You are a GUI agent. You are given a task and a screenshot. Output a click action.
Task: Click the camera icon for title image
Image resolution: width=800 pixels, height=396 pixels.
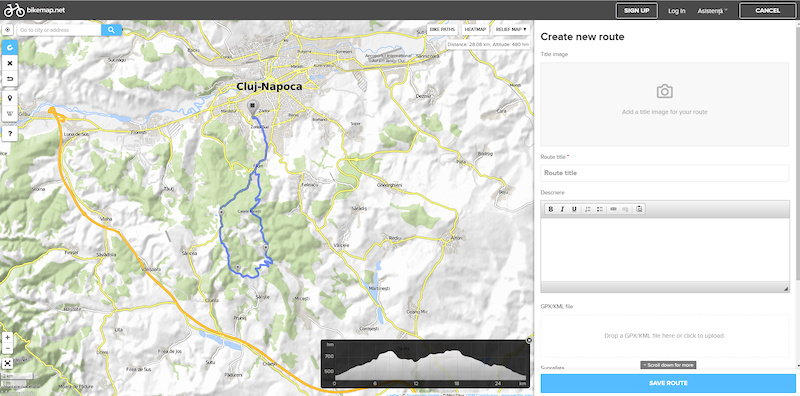tap(664, 91)
